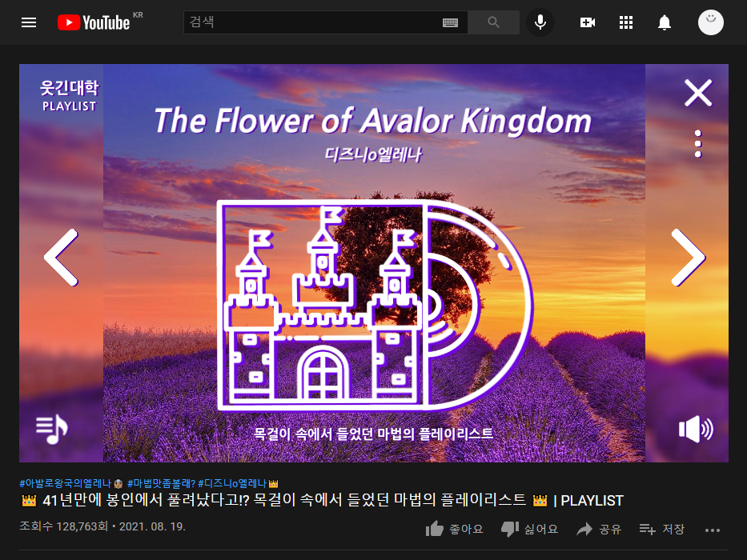Image resolution: width=747 pixels, height=560 pixels.
Task: Open the YouTube hamburger guide menu
Action: pyautogui.click(x=29, y=22)
